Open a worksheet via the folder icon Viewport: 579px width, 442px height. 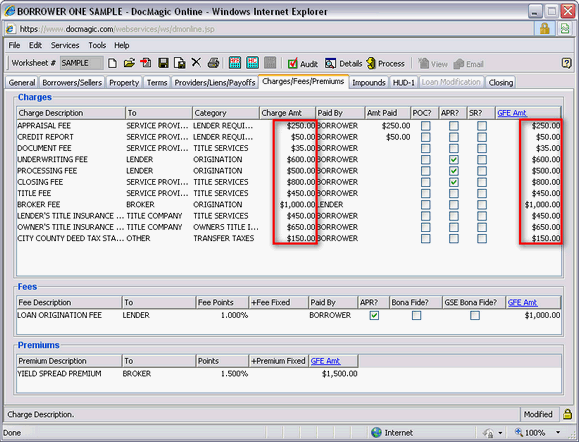pyautogui.click(x=129, y=63)
